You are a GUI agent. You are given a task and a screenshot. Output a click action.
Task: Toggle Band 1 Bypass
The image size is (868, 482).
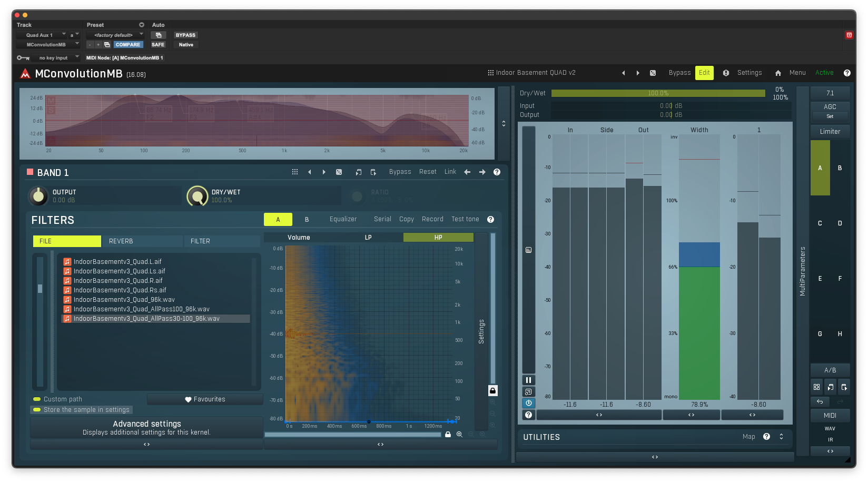pos(400,172)
